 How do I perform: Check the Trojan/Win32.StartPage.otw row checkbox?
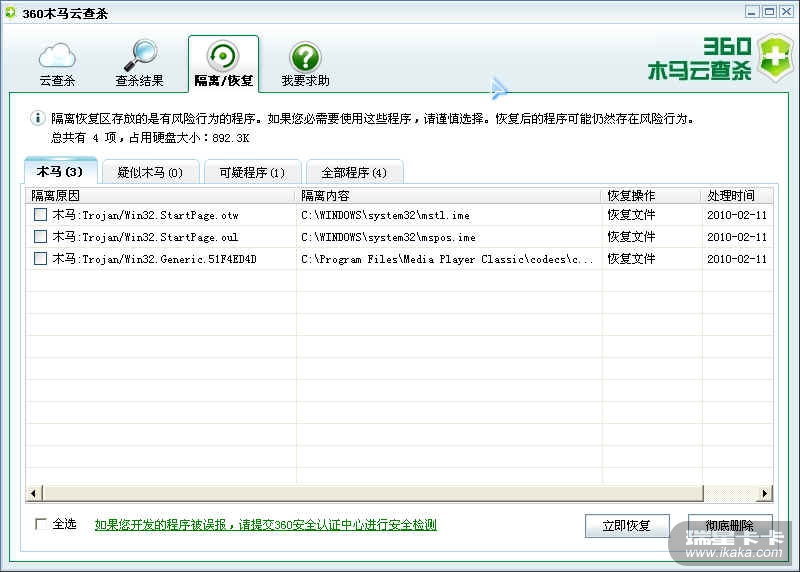(x=40, y=214)
